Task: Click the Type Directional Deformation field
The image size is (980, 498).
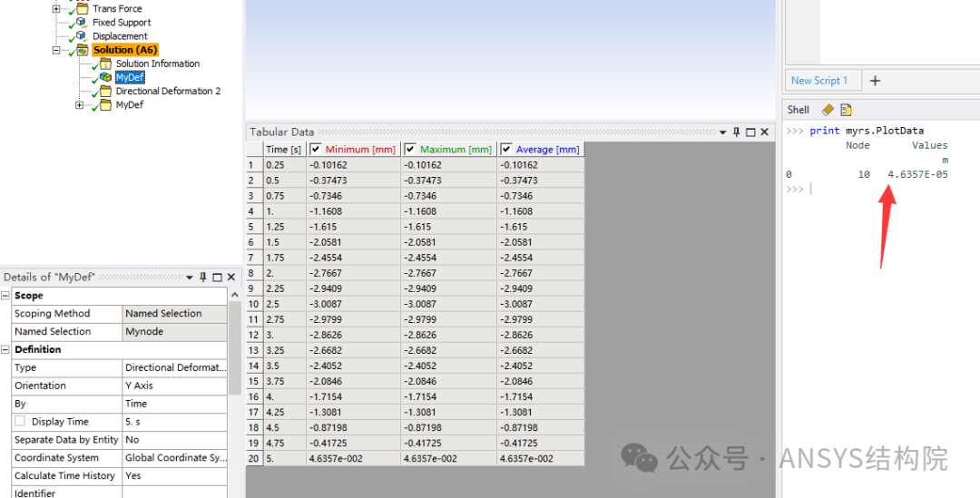Action: click(x=175, y=367)
